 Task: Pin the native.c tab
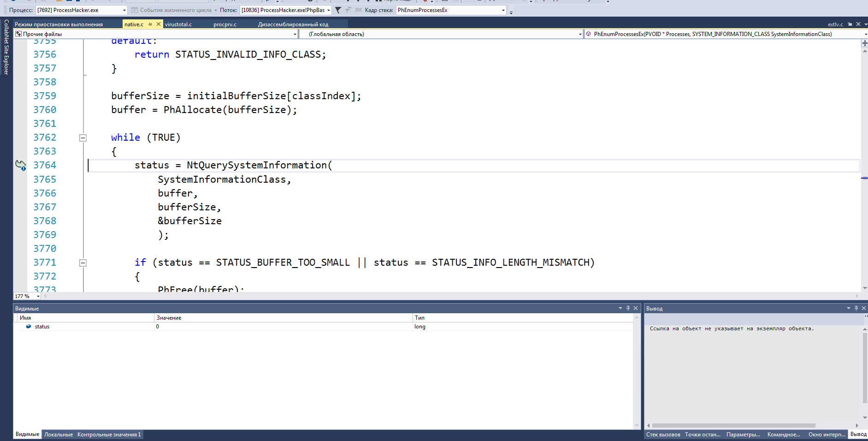click(150, 24)
